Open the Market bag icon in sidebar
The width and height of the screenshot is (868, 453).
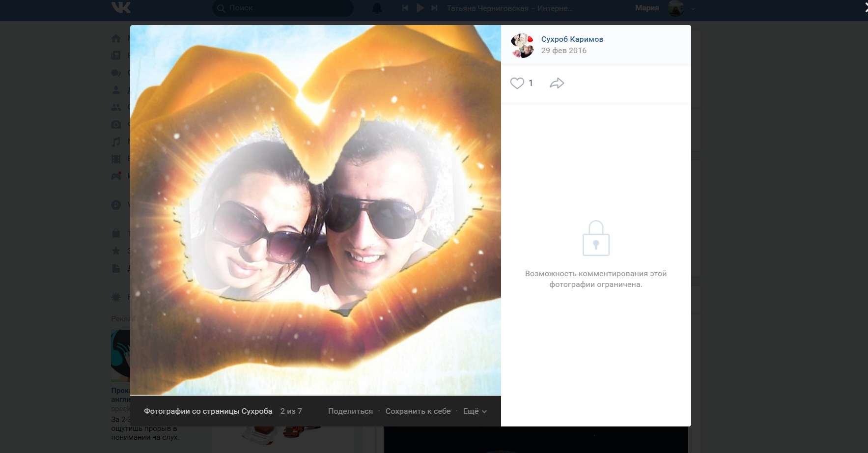(x=116, y=233)
